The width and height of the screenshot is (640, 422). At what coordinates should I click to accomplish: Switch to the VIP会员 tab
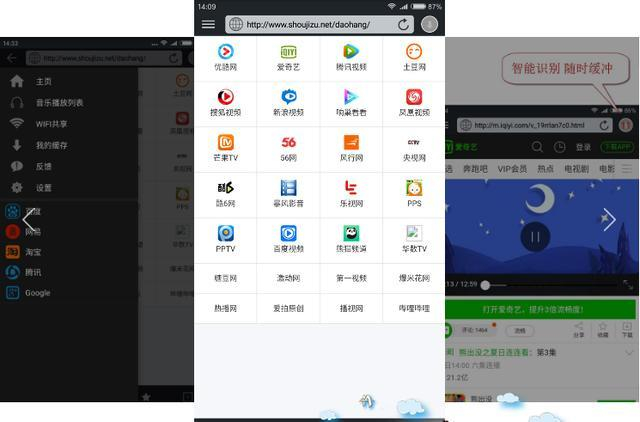click(512, 169)
